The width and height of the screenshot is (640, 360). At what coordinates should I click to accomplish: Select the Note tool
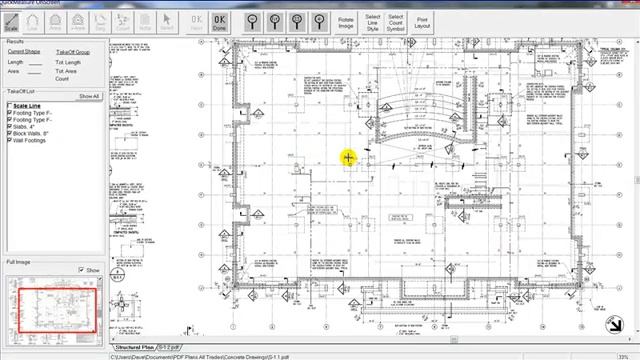click(145, 22)
